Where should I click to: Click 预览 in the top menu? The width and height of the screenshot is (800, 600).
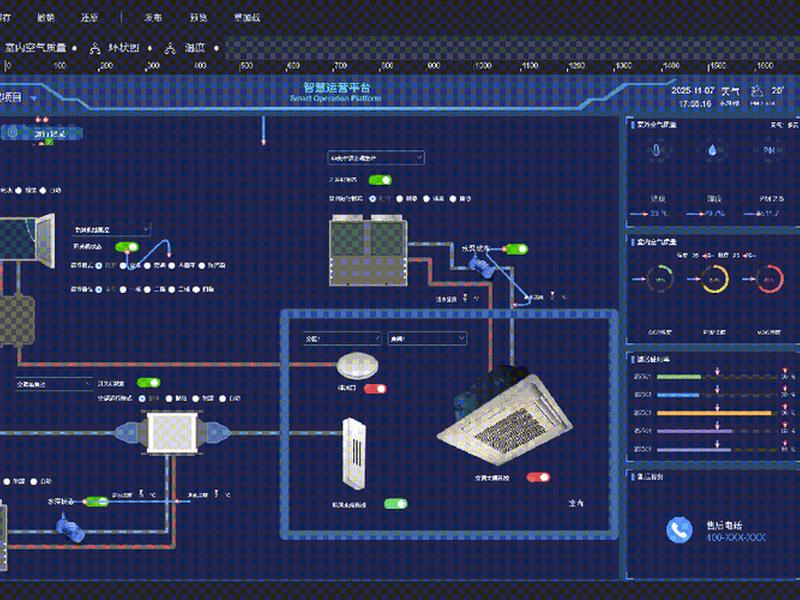tap(198, 17)
